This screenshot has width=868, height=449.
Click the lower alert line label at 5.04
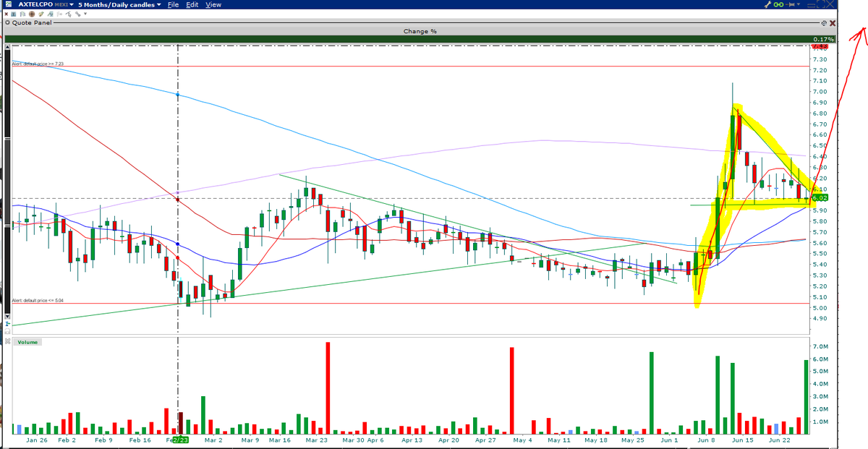tap(38, 300)
